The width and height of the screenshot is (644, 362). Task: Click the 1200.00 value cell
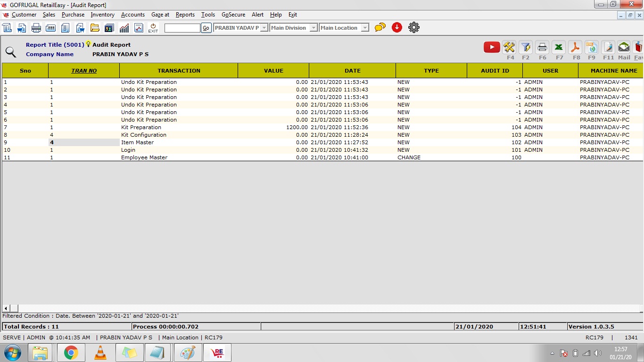(x=273, y=127)
